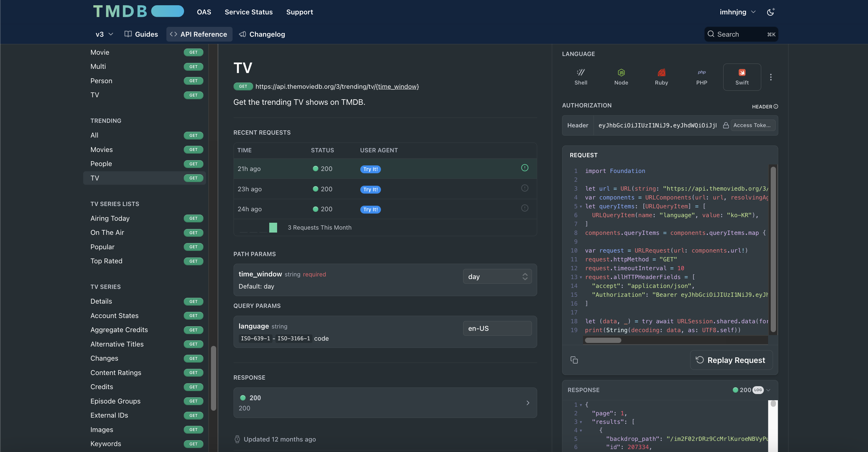Click the search magnifier icon
The height and width of the screenshot is (452, 868).
tap(711, 34)
